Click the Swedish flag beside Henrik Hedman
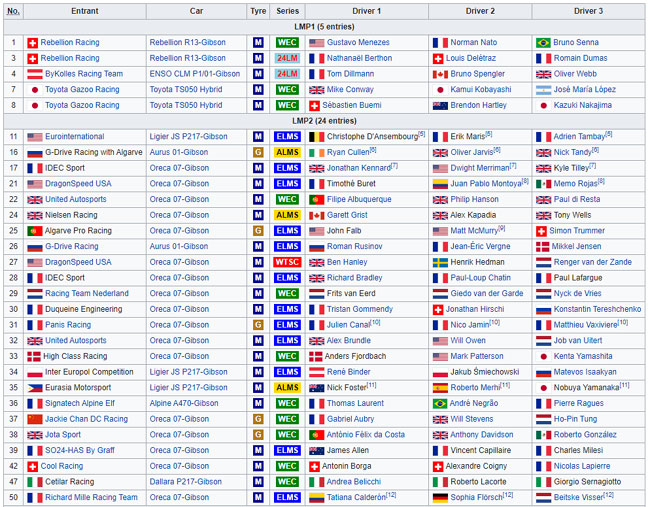This screenshot has width=650, height=507. tap(440, 262)
